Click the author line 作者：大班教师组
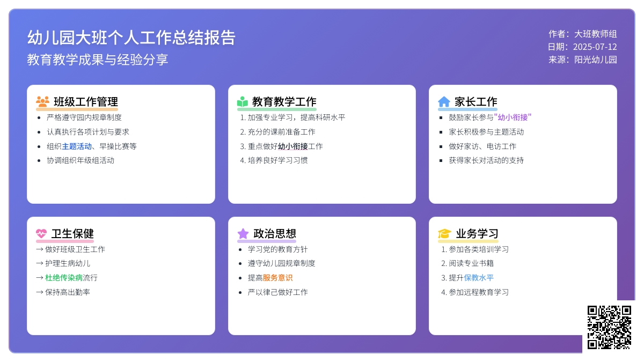This screenshot has height=362, width=644. click(583, 34)
